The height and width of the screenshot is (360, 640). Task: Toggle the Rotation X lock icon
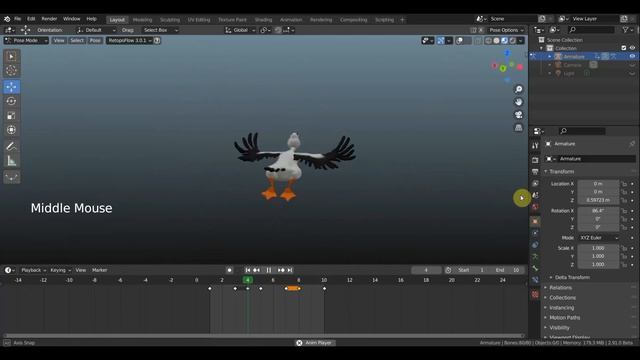[x=624, y=211]
